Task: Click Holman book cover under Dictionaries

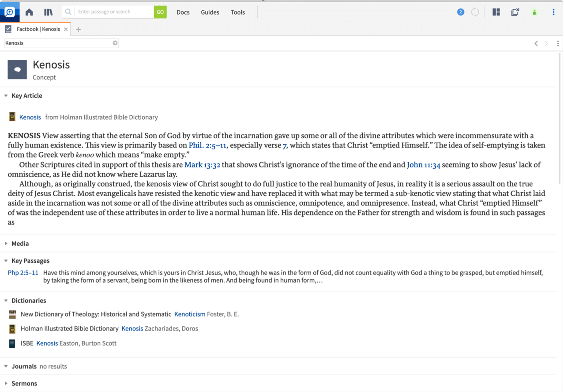Action: click(x=12, y=329)
